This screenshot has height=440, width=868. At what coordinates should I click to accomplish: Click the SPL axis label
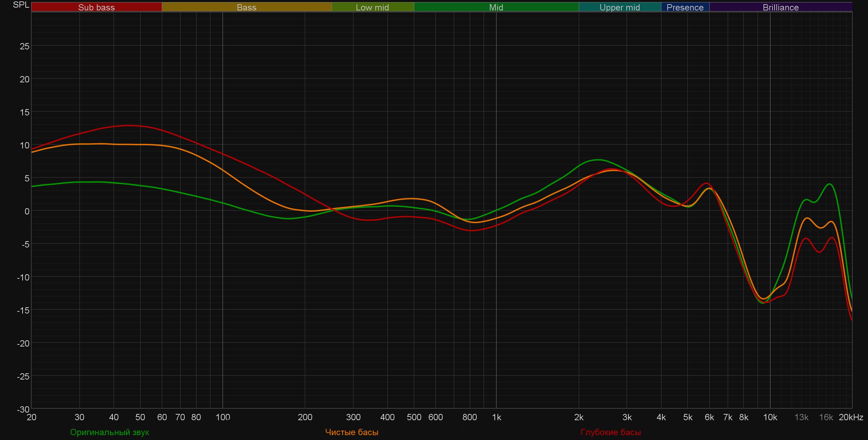pyautogui.click(x=21, y=5)
